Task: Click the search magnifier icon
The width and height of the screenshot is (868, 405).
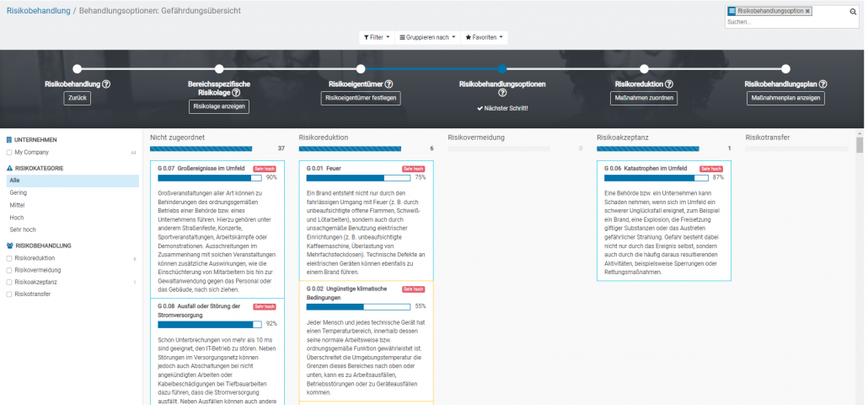Action: pyautogui.click(x=852, y=12)
